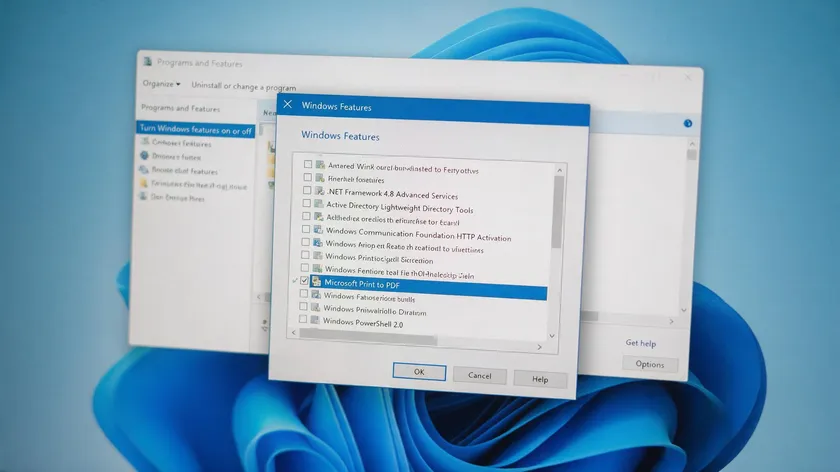Click the Options button in Programs window
Screen dimensions: 840x472
(650, 364)
